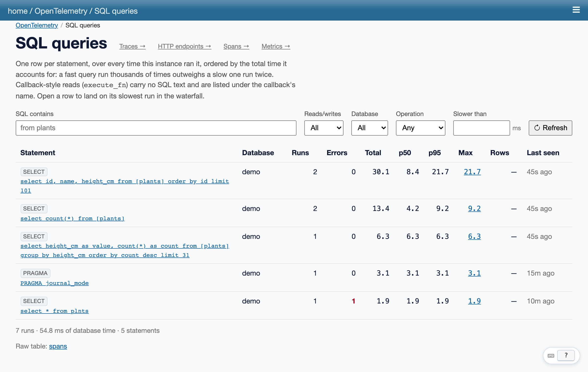Click the 15m ago last seen value
This screenshot has height=372, width=588.
pos(540,273)
